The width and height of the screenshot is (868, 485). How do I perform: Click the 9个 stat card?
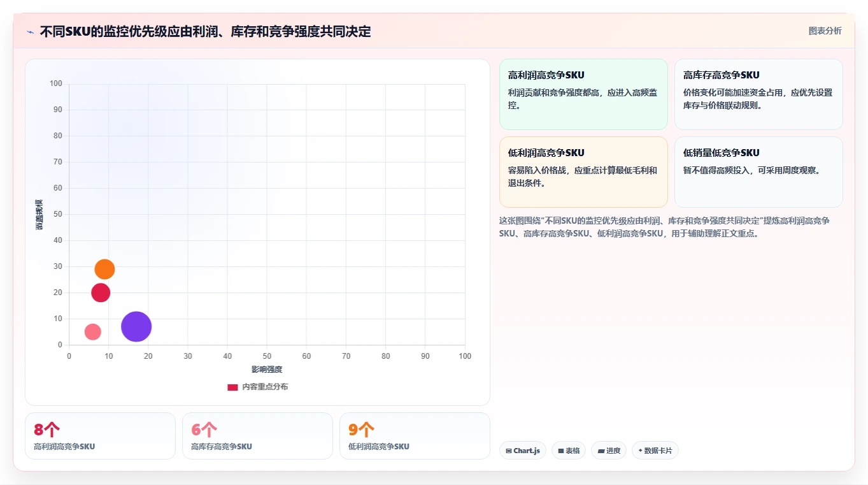[x=415, y=436]
